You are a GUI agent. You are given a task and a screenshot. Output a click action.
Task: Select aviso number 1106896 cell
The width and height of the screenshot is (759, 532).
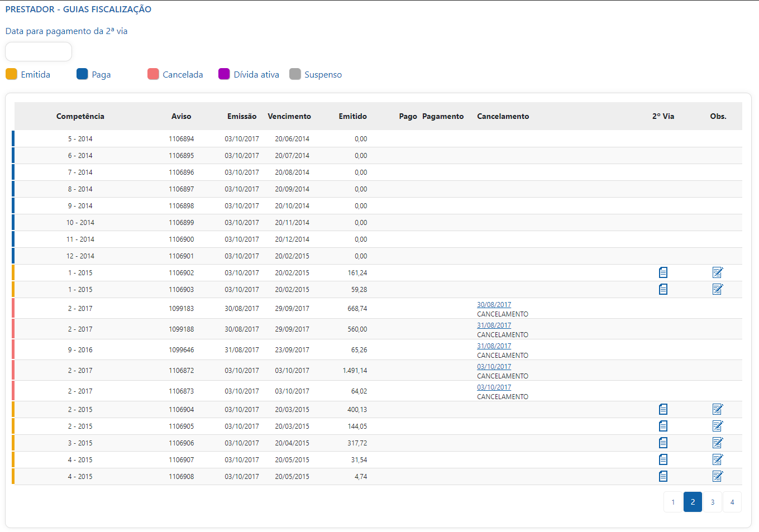coord(182,172)
